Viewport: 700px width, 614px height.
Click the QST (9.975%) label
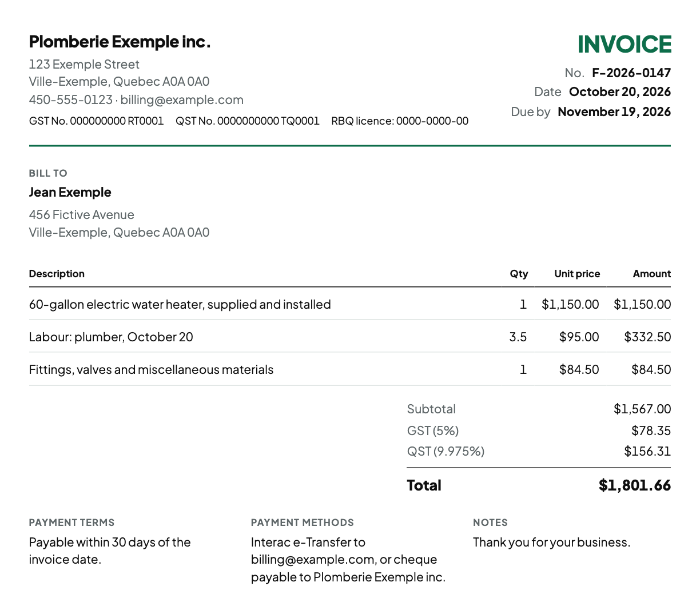446,452
